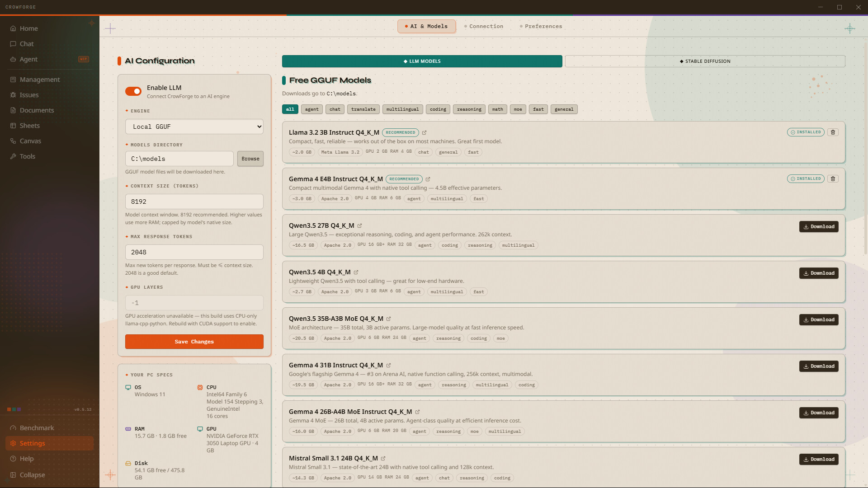Download the Gemma 4 31B Instruct model
This screenshot has width=868, height=488.
[819, 366]
